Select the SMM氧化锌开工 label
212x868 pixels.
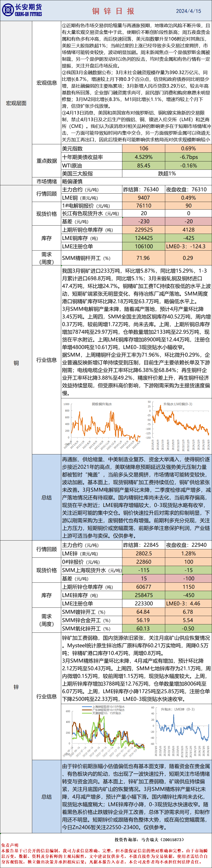point(86,629)
